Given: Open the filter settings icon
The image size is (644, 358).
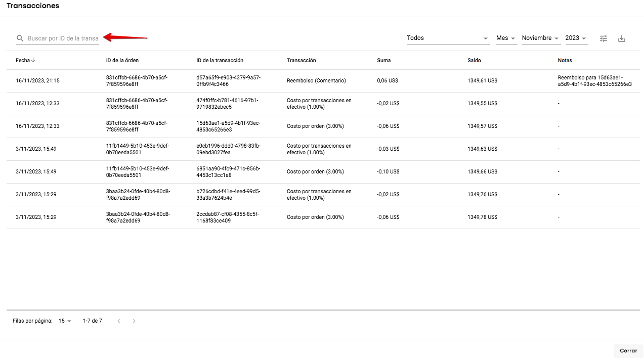Looking at the screenshot, I should [604, 38].
